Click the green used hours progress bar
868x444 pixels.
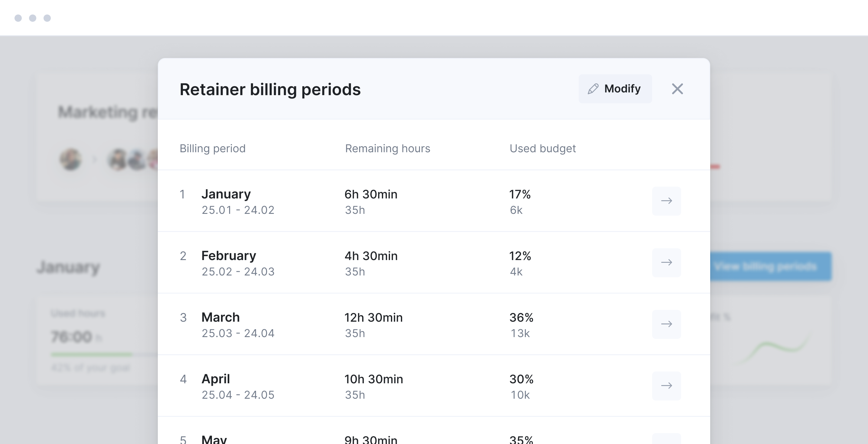pyautogui.click(x=91, y=354)
